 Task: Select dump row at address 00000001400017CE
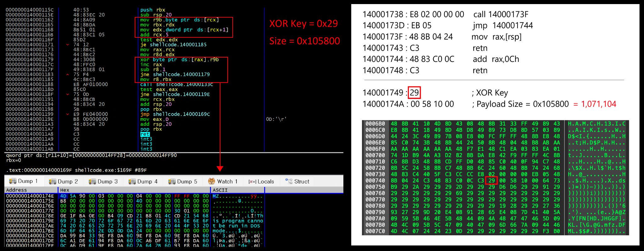pos(135,236)
